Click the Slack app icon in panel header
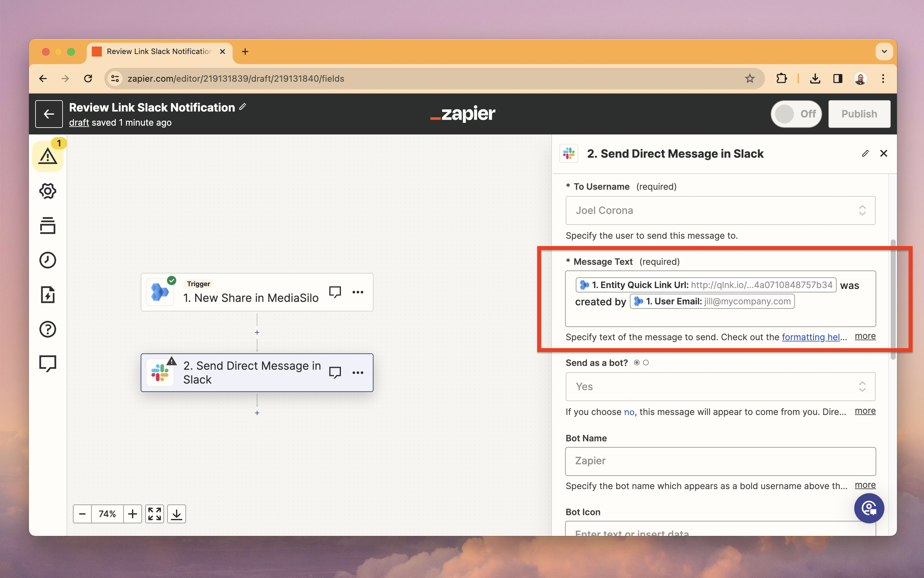The width and height of the screenshot is (924, 578). 569,153
